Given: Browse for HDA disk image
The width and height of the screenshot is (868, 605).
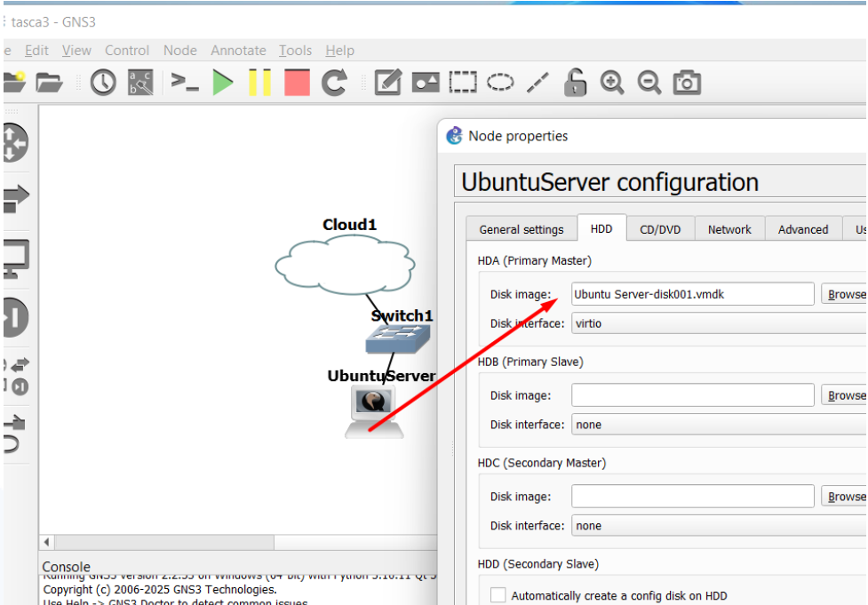Looking at the screenshot, I should click(844, 294).
